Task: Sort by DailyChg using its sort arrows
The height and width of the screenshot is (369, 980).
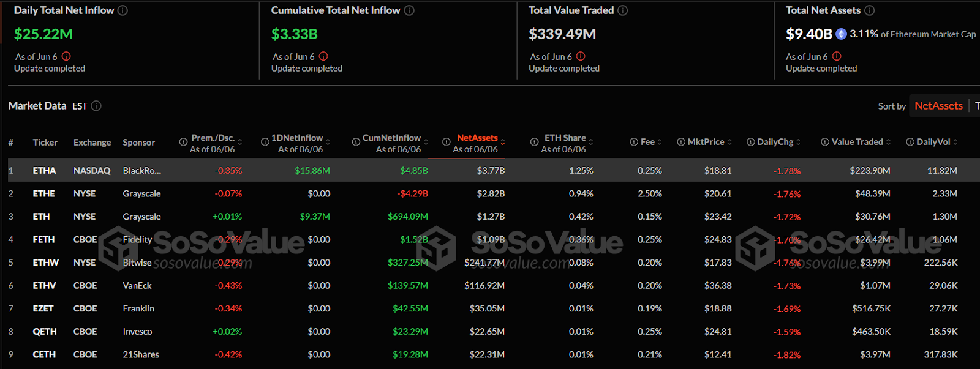Action: click(x=799, y=142)
